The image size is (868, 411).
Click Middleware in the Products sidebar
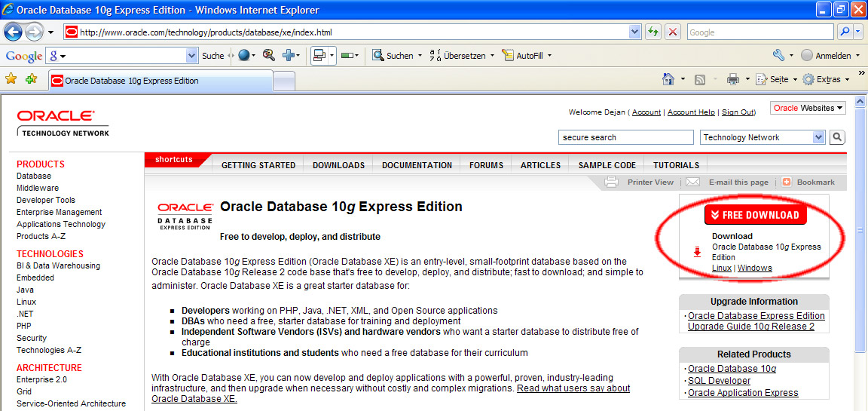click(x=38, y=188)
